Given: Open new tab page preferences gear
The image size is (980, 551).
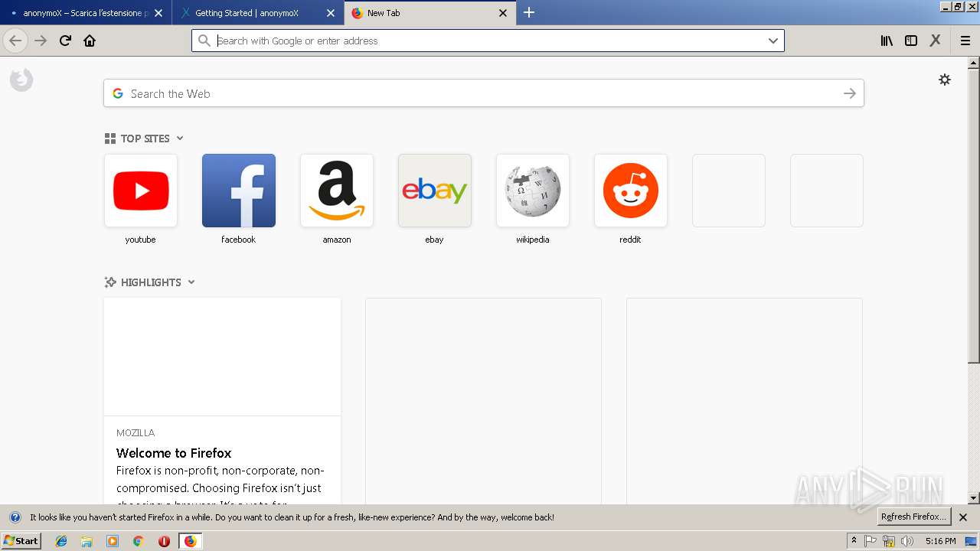Looking at the screenshot, I should pyautogui.click(x=945, y=80).
